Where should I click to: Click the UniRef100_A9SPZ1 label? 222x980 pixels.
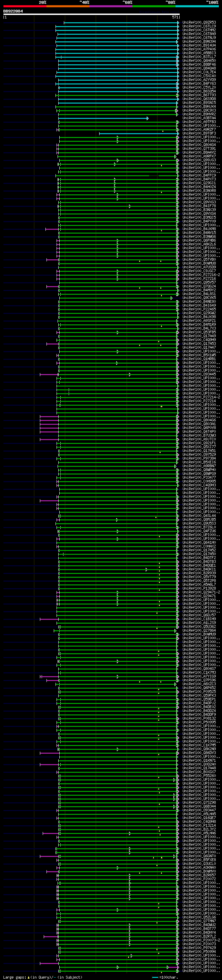coord(199,321)
